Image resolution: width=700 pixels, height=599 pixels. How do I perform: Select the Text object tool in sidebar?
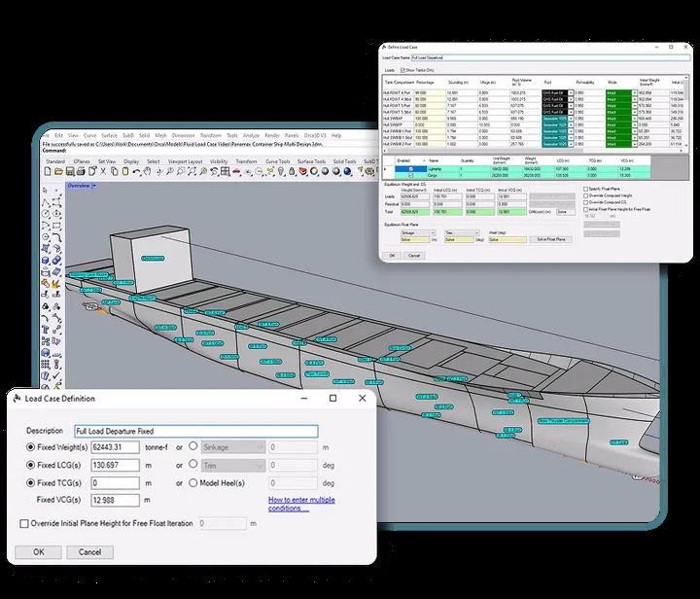46,329
